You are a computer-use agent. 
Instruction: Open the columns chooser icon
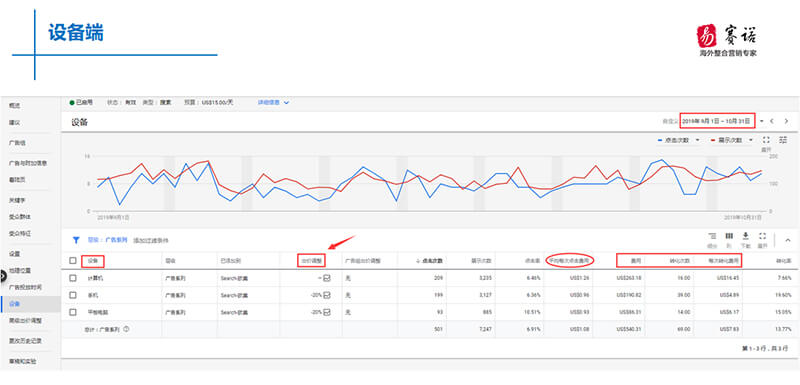point(730,236)
